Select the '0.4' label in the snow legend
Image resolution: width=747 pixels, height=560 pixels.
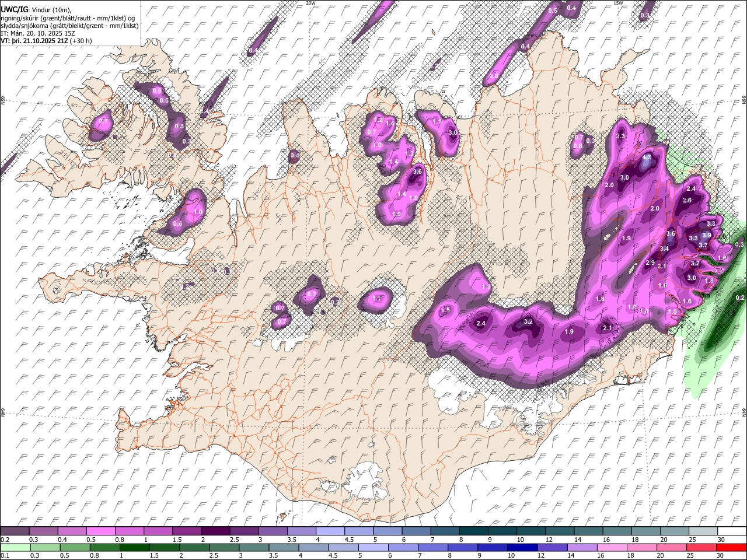pos(62,540)
